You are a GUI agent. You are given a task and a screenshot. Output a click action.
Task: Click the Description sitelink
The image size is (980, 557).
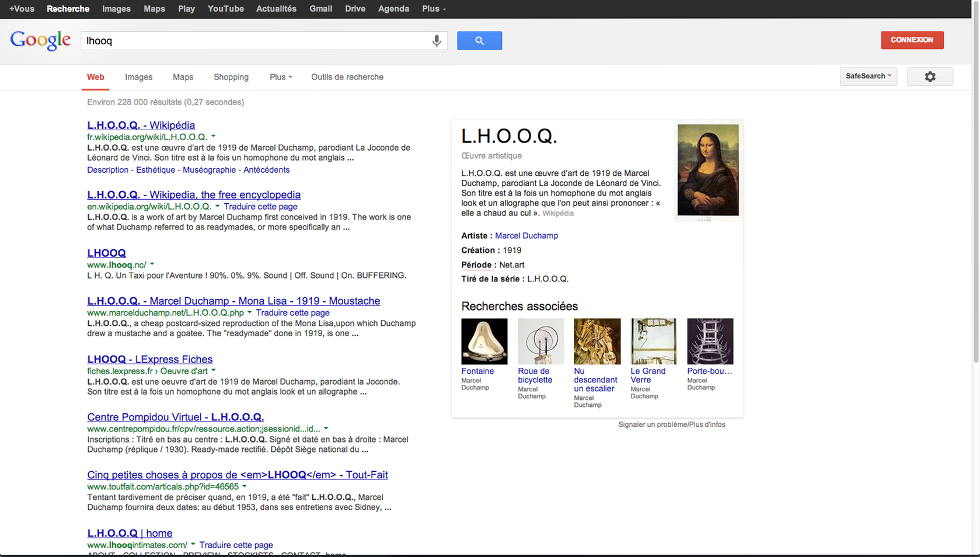(x=107, y=170)
